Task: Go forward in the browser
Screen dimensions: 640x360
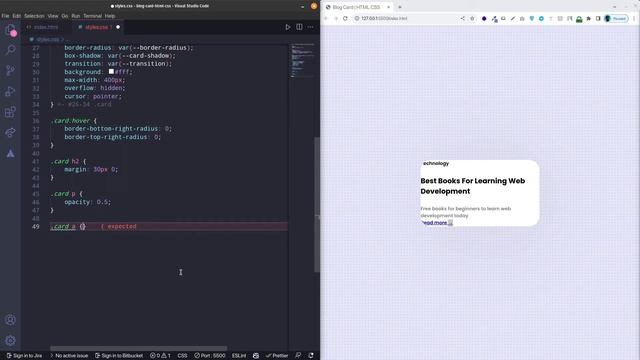Action: tap(336, 18)
